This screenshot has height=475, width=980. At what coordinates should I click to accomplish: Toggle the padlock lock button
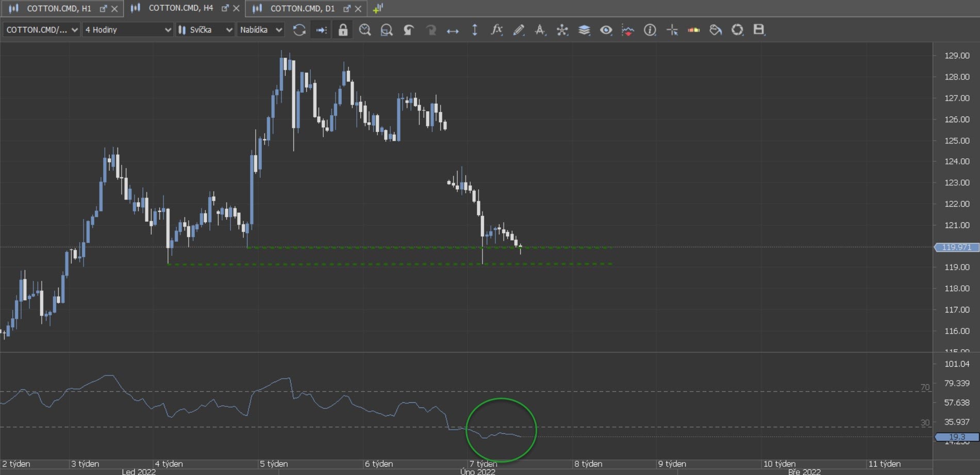pos(343,30)
